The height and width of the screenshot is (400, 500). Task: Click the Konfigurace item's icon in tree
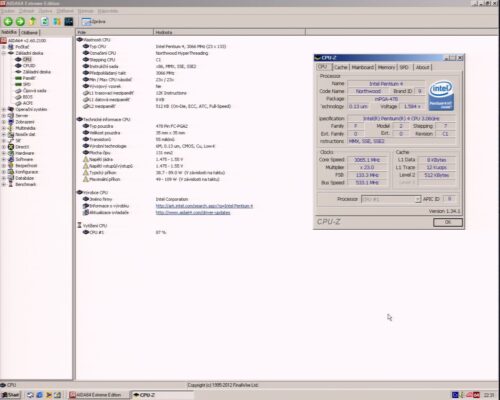click(x=11, y=172)
